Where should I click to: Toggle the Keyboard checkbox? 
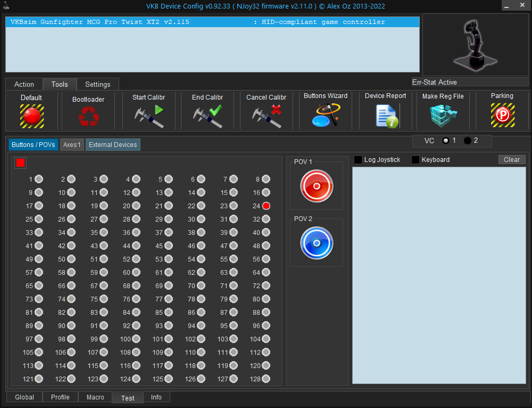coord(415,160)
